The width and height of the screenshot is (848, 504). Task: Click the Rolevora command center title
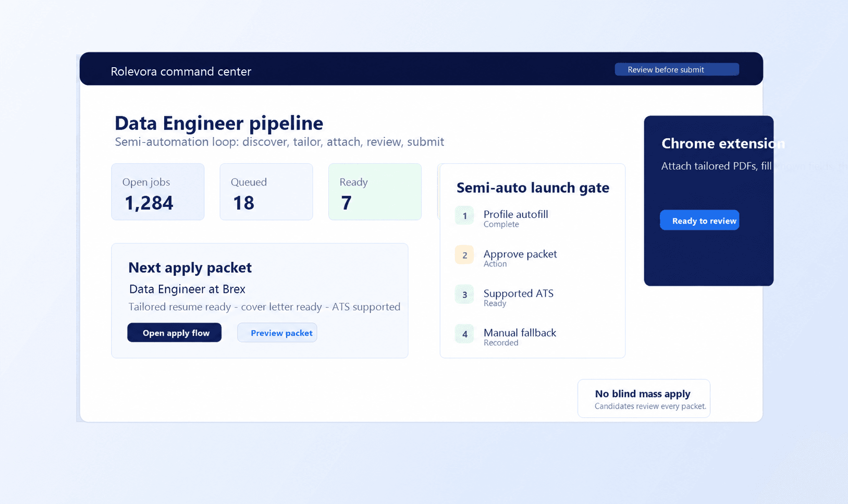coord(181,71)
